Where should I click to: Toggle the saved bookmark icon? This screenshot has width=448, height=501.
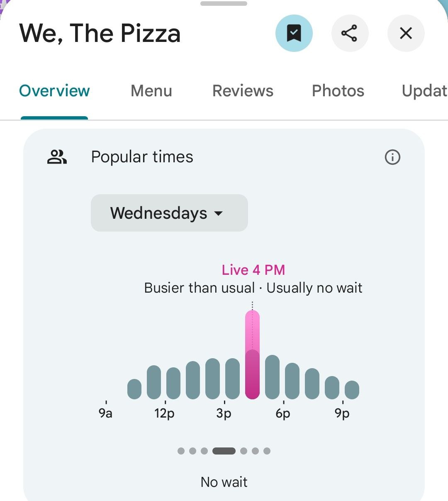[x=294, y=33]
